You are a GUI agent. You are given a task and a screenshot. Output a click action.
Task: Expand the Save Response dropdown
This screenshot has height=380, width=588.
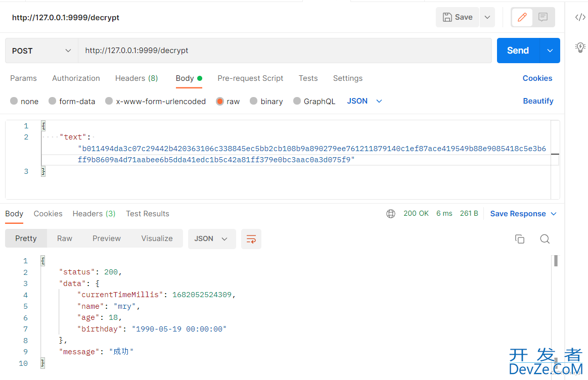554,214
